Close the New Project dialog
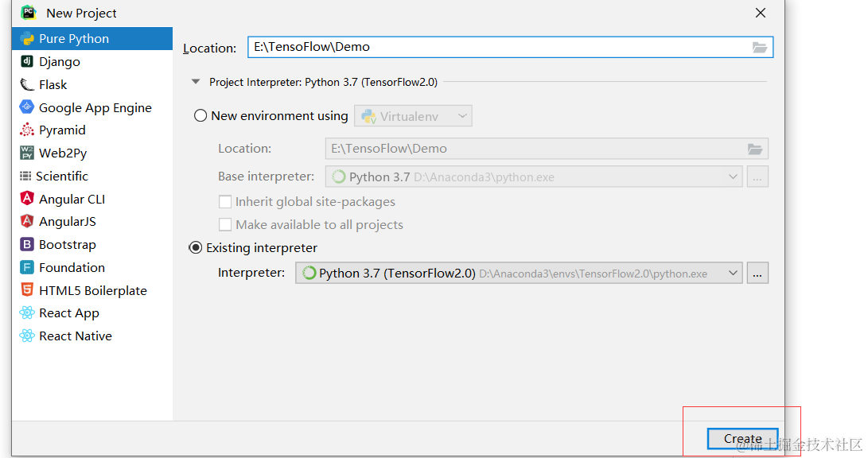 761,13
